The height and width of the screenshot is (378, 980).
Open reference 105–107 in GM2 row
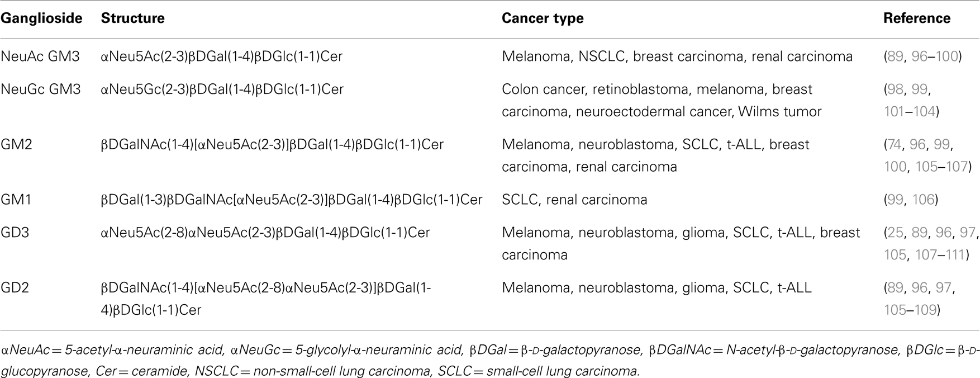[x=941, y=167]
